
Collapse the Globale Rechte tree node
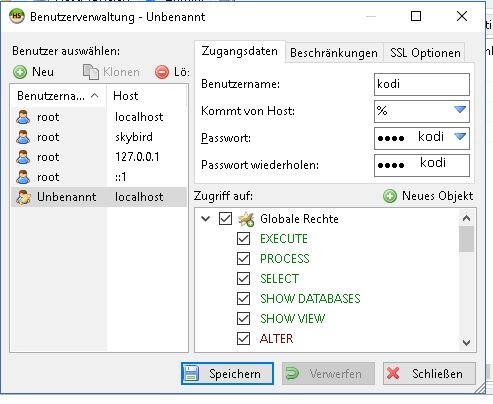tap(206, 219)
